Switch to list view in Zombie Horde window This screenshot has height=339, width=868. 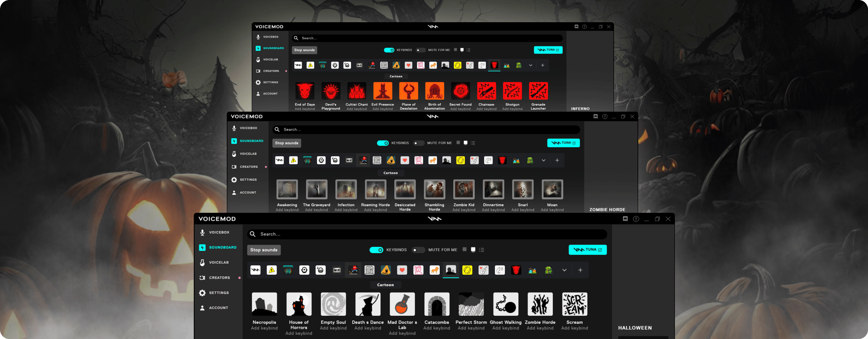[x=473, y=143]
